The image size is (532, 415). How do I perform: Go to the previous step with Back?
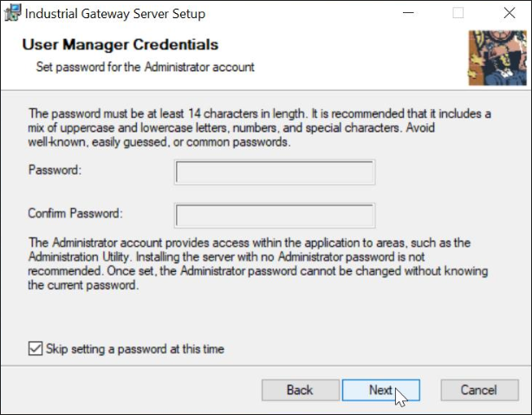point(301,390)
